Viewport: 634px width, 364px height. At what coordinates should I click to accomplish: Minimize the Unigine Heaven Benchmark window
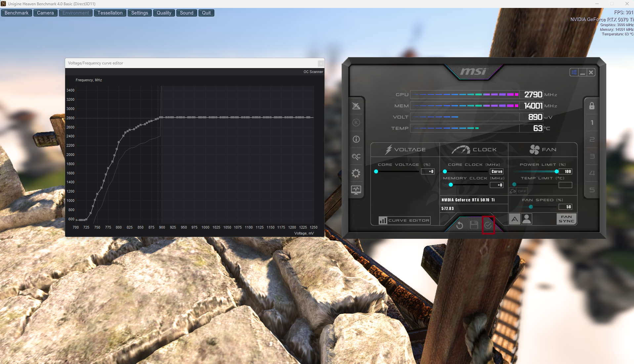point(597,4)
